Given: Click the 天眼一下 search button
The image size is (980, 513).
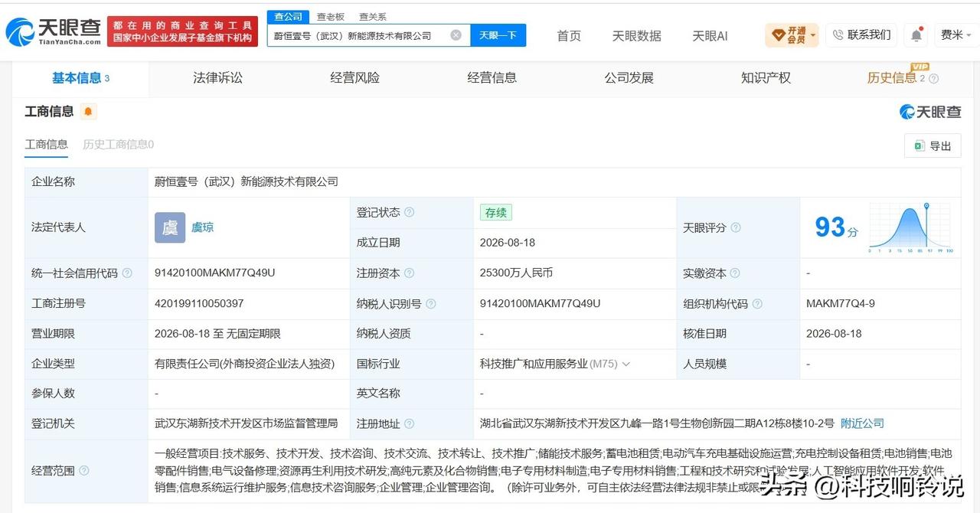Looking at the screenshot, I should point(498,35).
